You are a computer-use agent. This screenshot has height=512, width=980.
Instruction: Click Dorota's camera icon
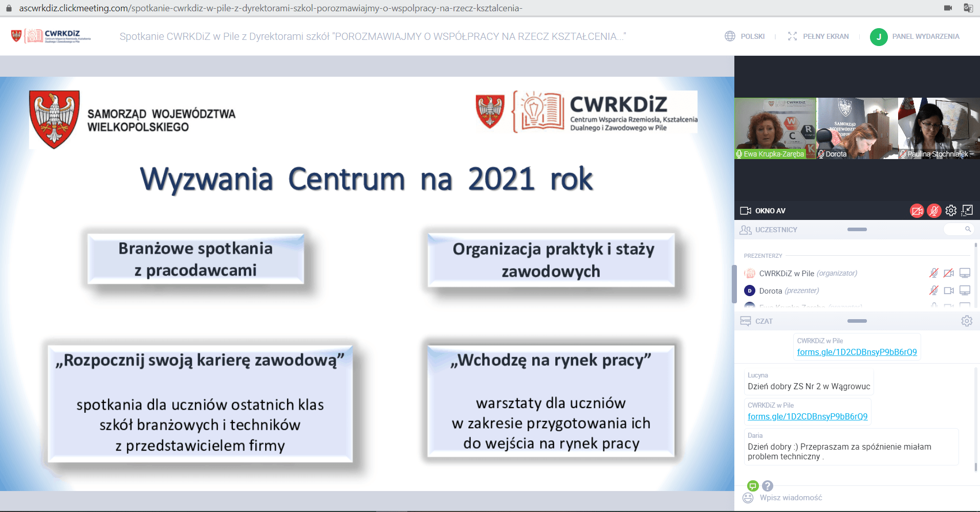tap(948, 291)
